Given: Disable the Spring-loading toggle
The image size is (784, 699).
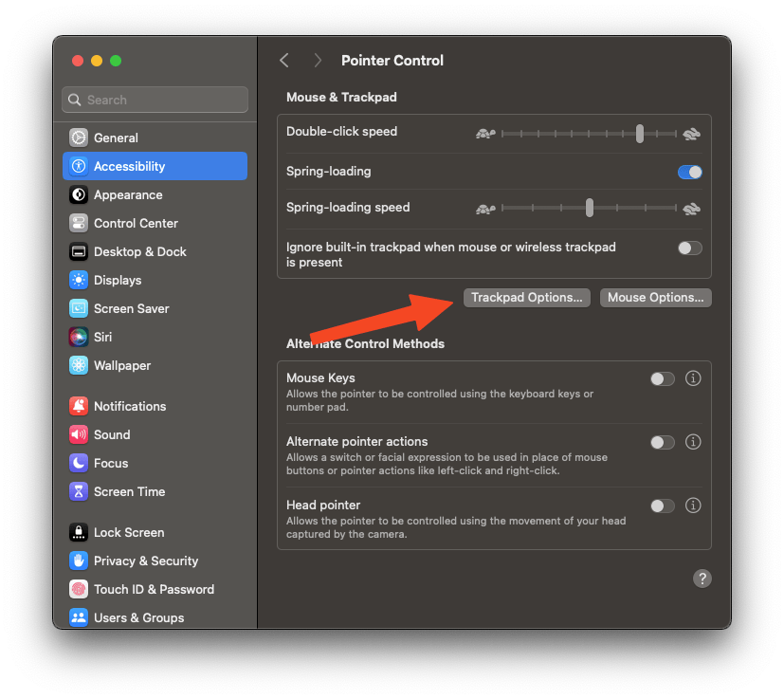Looking at the screenshot, I should [x=690, y=172].
